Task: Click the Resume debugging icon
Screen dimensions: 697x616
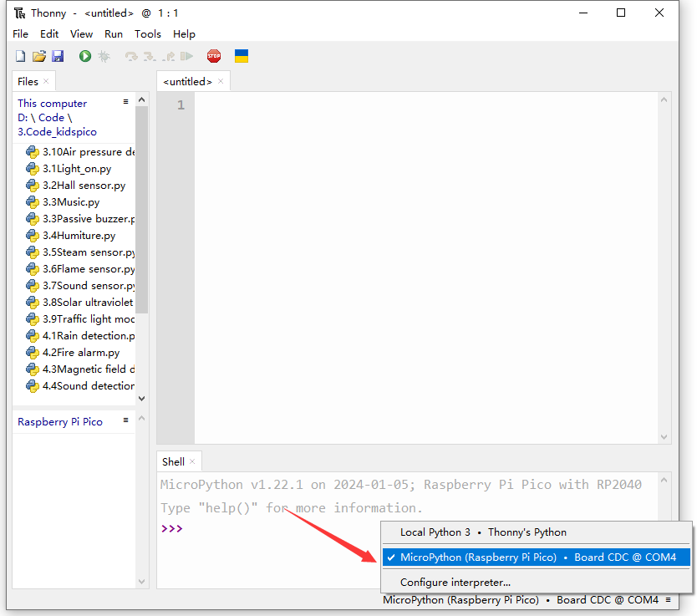Action: [x=186, y=56]
